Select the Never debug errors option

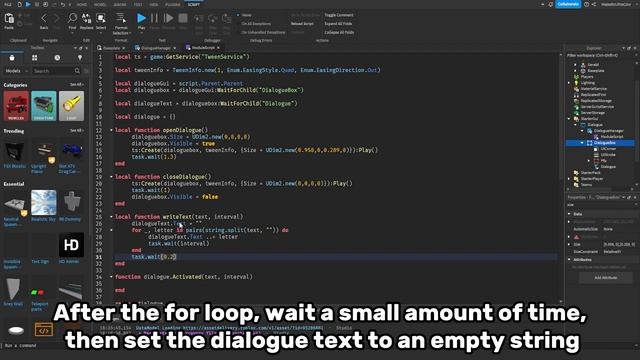pyautogui.click(x=244, y=15)
